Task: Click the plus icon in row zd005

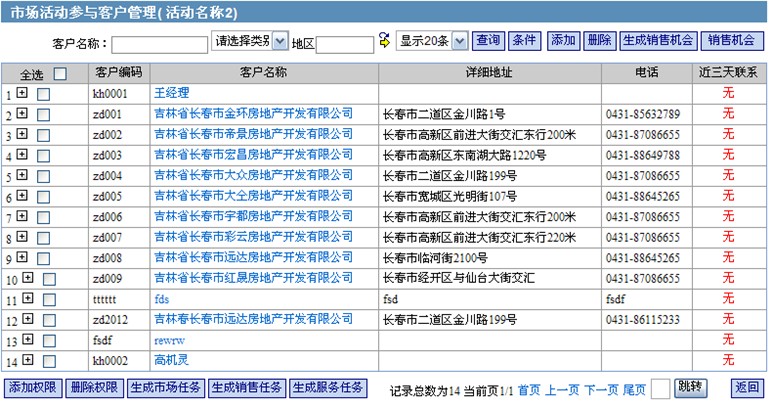Action: pyautogui.click(x=21, y=196)
